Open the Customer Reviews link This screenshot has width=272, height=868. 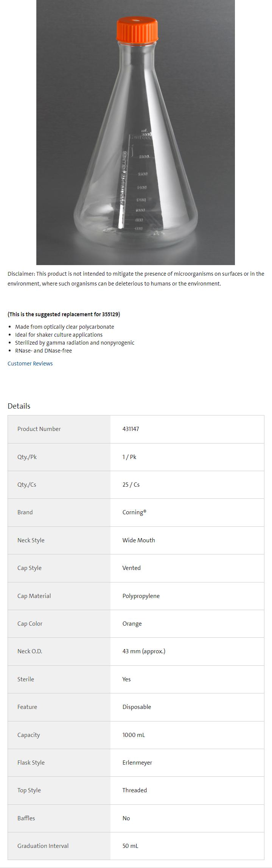pyautogui.click(x=30, y=364)
